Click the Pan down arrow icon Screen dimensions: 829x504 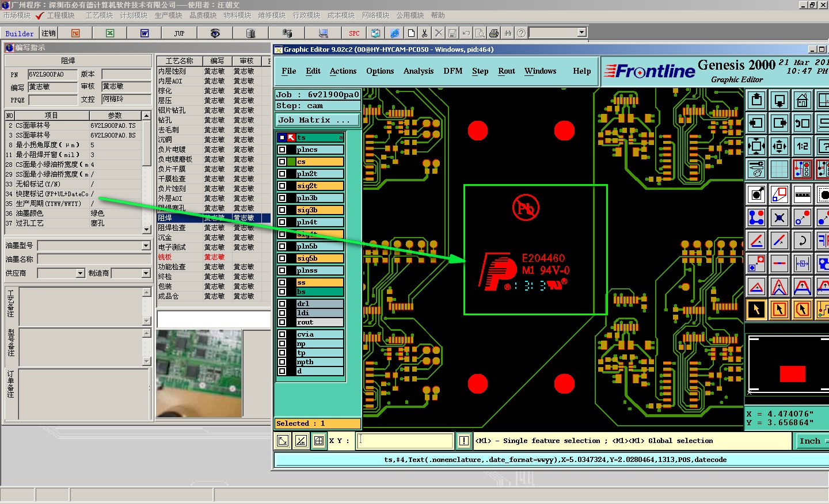click(779, 100)
